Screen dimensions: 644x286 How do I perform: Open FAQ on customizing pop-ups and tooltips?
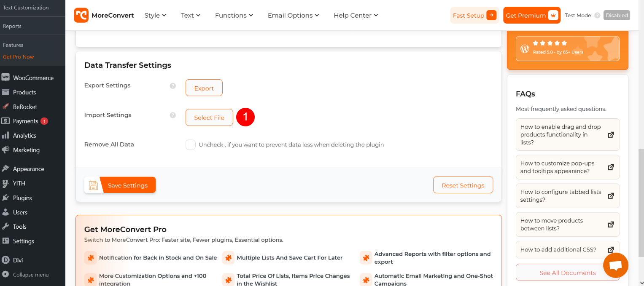coord(568,167)
